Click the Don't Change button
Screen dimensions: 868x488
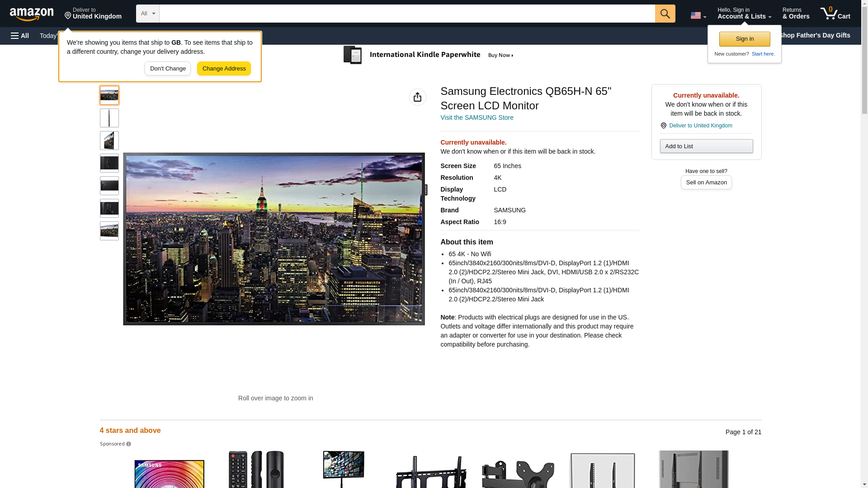(168, 69)
